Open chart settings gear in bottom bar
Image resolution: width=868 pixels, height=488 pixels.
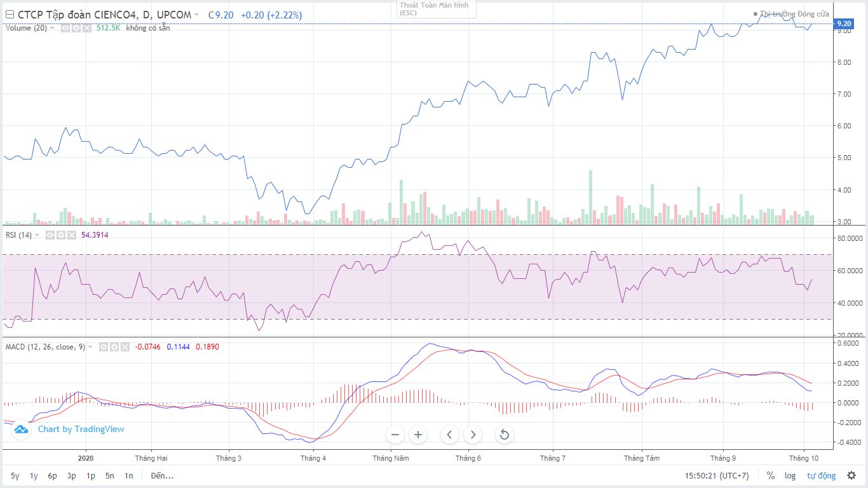tap(851, 475)
